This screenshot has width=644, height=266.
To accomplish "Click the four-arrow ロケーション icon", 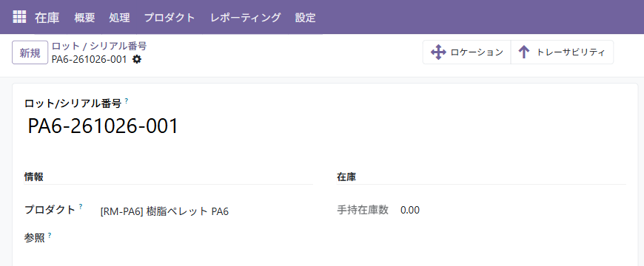I will [x=438, y=52].
